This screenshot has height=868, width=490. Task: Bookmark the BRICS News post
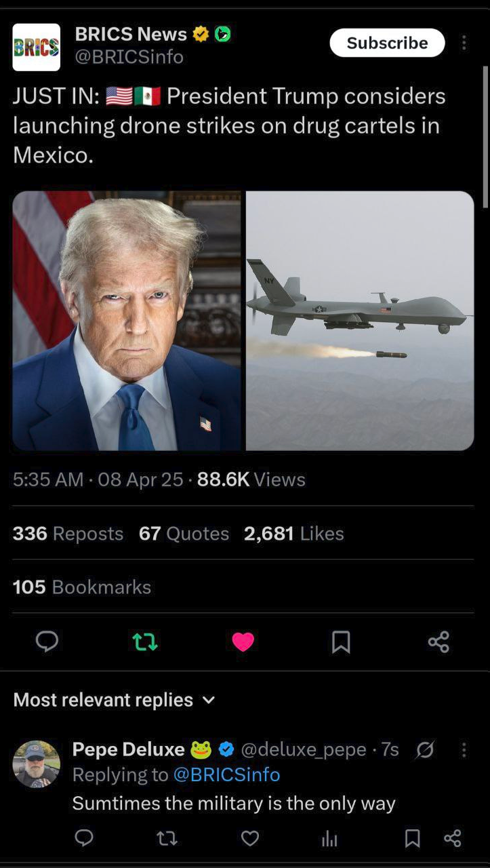pos(341,642)
